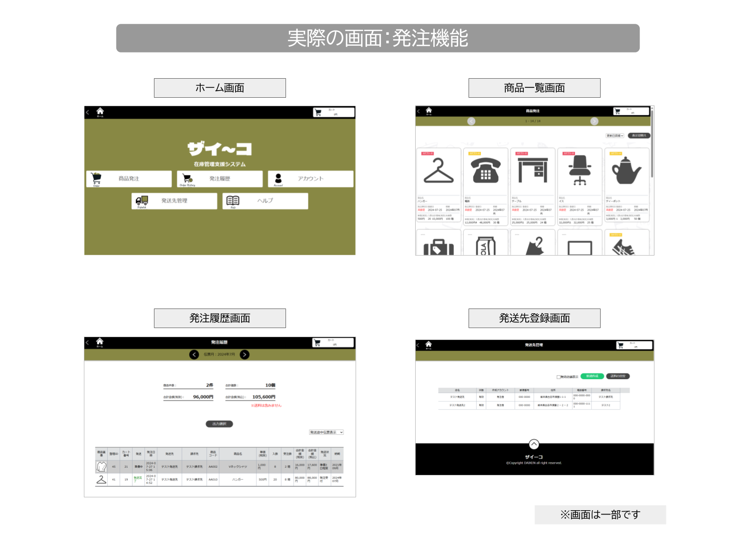This screenshot has height=535, width=756.
Task: Click the テスト2 billing name cell
Action: (x=606, y=405)
